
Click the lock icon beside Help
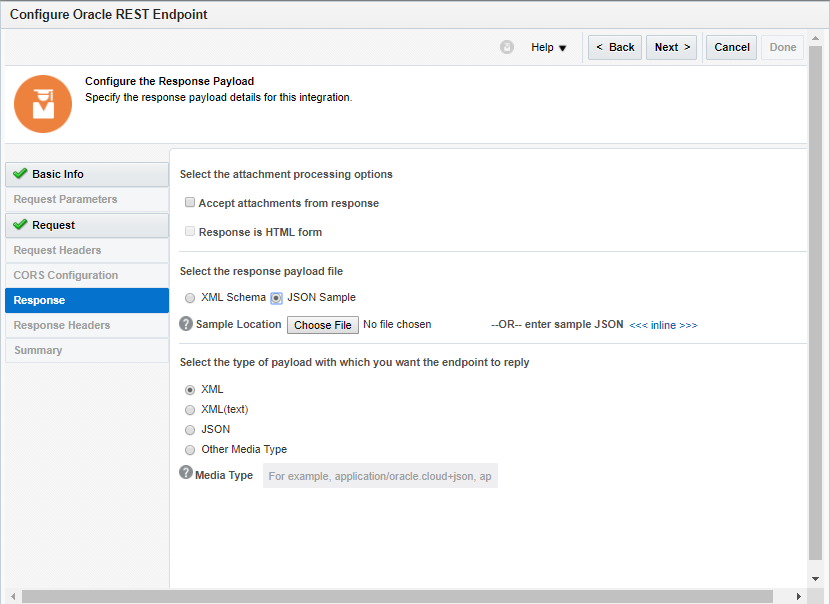507,47
